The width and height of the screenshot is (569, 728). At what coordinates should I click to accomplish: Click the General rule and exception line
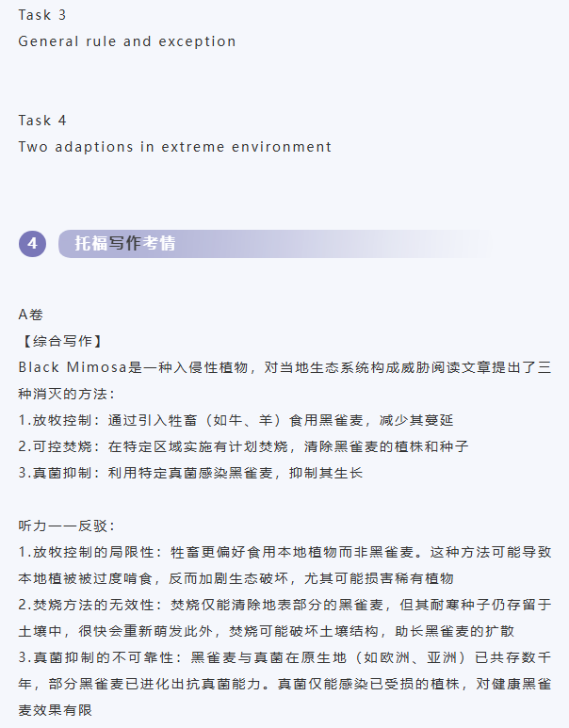pos(127,41)
